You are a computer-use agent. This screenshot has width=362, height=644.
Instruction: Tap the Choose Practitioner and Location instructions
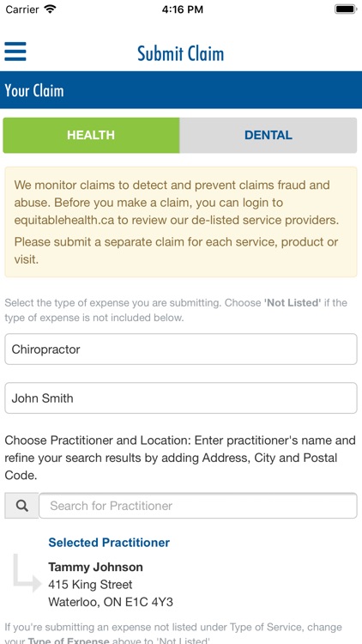[180, 458]
